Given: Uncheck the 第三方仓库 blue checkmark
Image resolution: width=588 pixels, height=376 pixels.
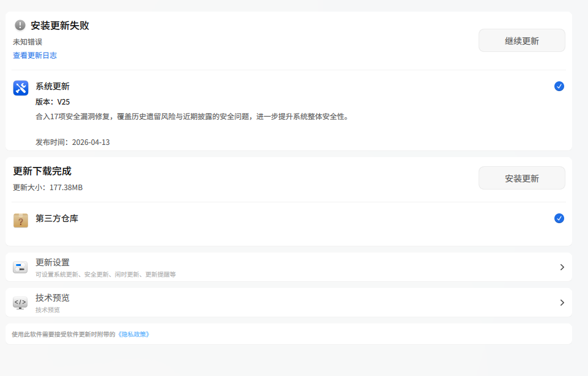Looking at the screenshot, I should point(559,218).
